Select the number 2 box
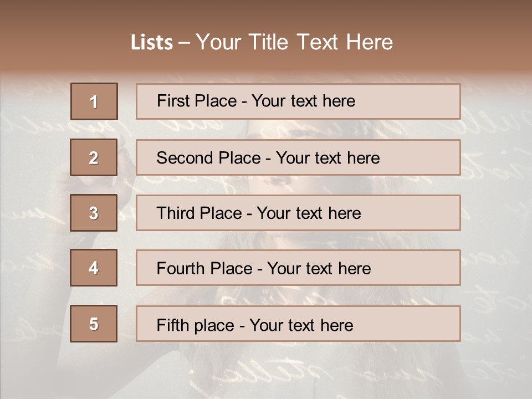532x399 pixels. tap(94, 157)
